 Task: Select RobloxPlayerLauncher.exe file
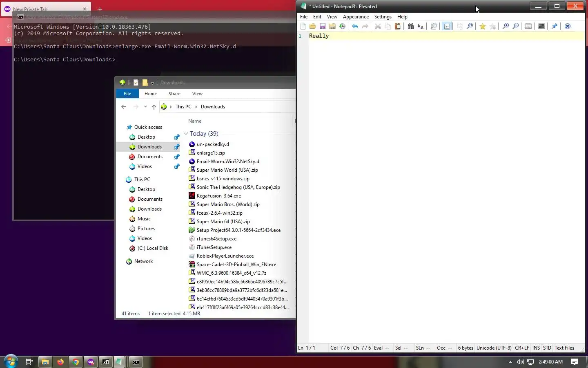[x=225, y=256]
